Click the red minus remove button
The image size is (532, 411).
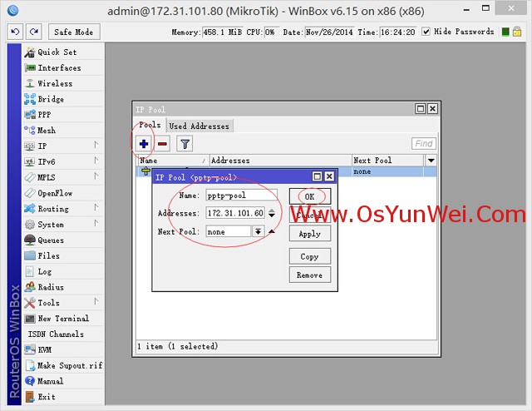coord(163,144)
